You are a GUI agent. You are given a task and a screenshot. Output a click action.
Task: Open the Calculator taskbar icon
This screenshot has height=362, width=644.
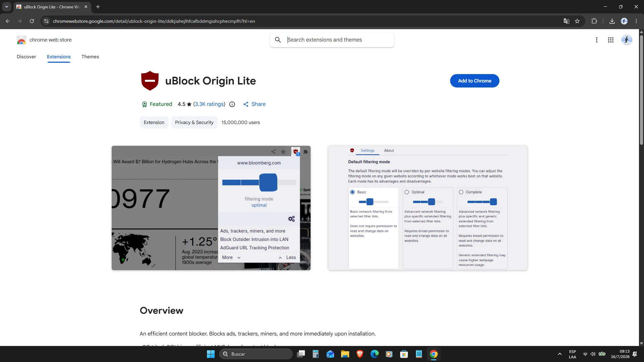(x=316, y=354)
